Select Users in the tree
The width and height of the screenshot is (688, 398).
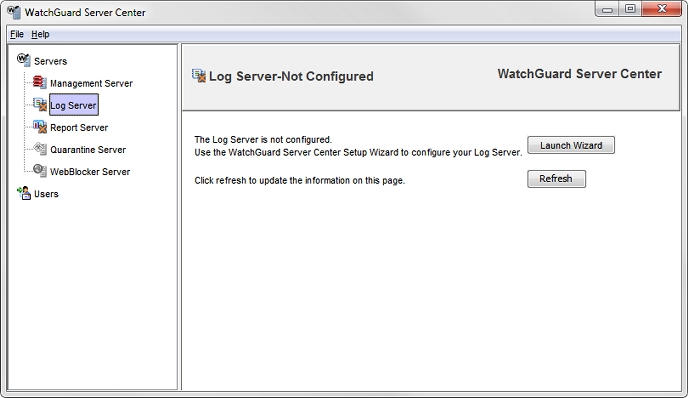point(46,194)
